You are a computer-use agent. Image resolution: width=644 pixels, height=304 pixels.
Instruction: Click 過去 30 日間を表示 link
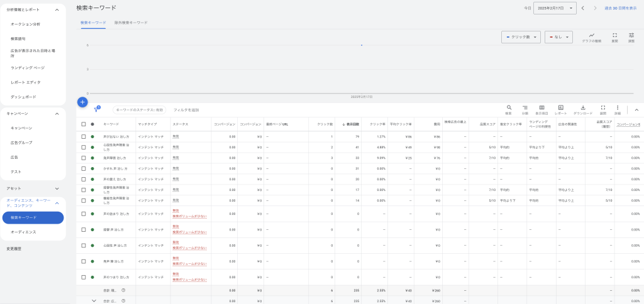tap(620, 8)
